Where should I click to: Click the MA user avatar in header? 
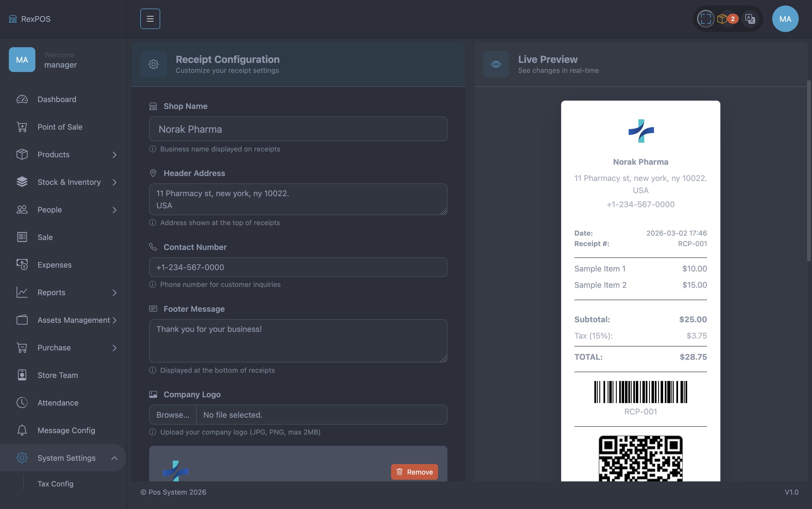[x=785, y=19]
